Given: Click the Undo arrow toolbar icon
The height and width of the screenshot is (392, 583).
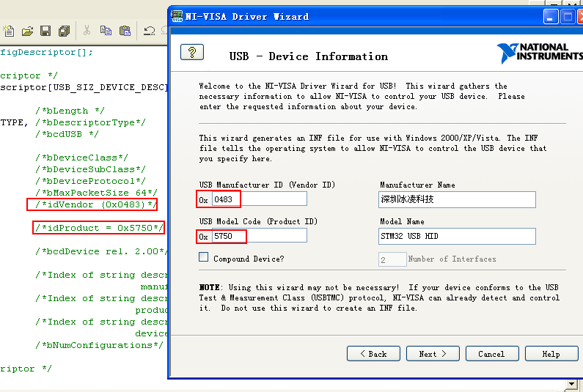Looking at the screenshot, I should 149,31.
